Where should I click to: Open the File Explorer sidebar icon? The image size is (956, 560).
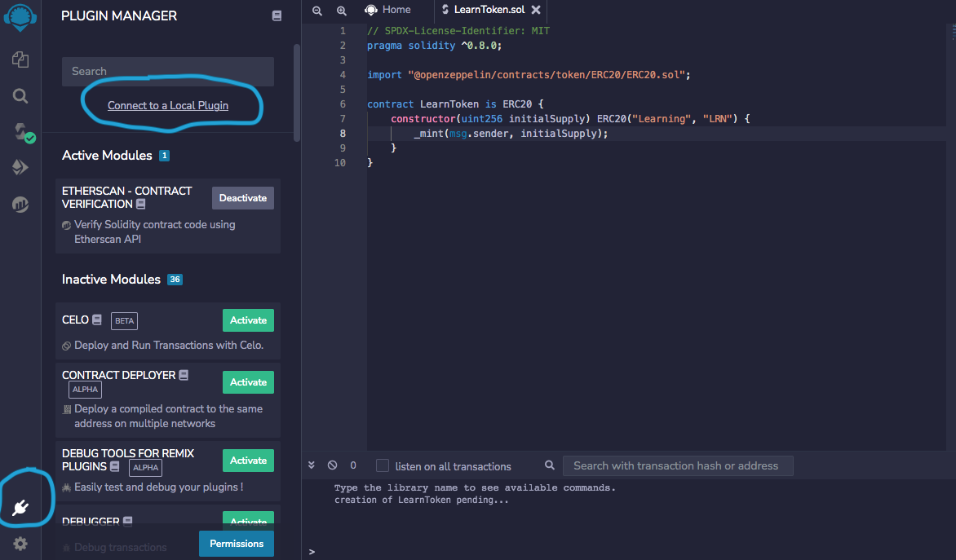tap(20, 60)
